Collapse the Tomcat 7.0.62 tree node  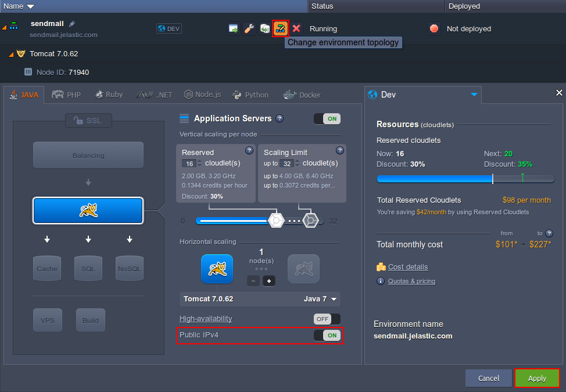pyautogui.click(x=11, y=55)
